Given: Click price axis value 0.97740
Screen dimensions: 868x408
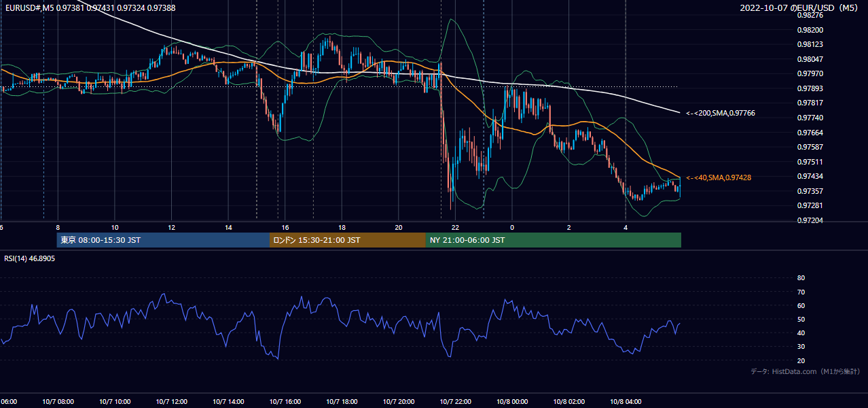Looking at the screenshot, I should [810, 118].
